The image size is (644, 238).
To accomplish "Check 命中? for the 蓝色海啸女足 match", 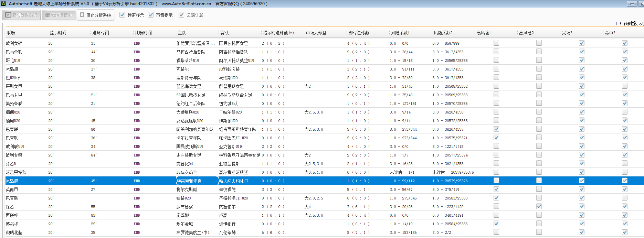I will 624,86.
